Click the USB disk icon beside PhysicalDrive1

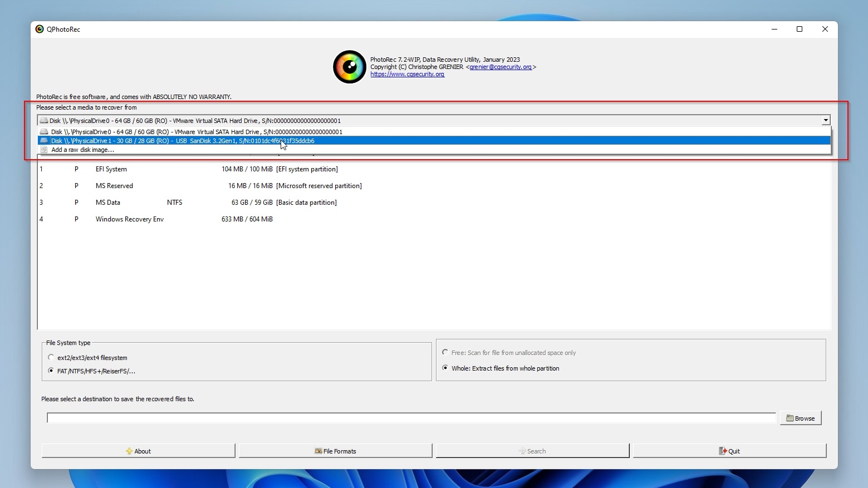pyautogui.click(x=44, y=141)
